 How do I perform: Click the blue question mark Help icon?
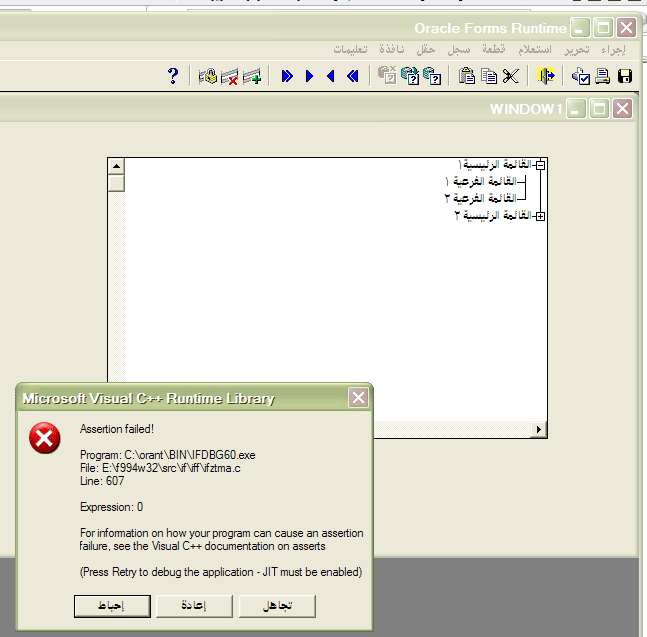tap(172, 76)
